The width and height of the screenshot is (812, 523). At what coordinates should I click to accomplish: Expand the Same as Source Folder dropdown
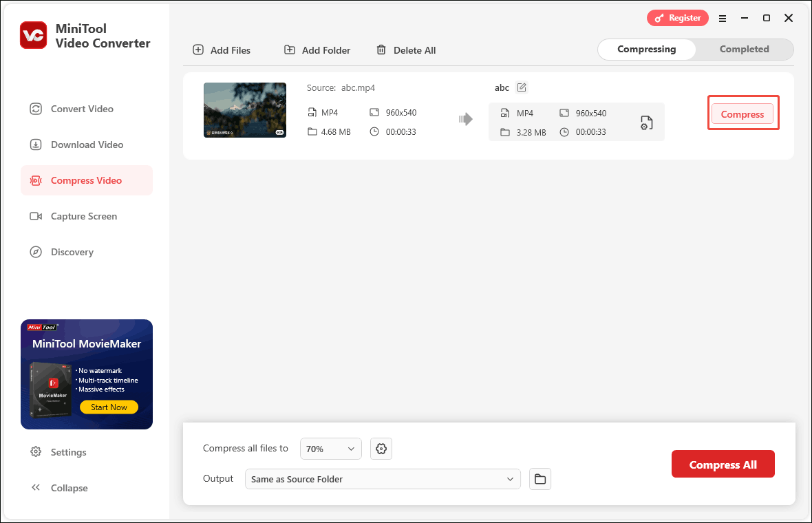pos(383,479)
